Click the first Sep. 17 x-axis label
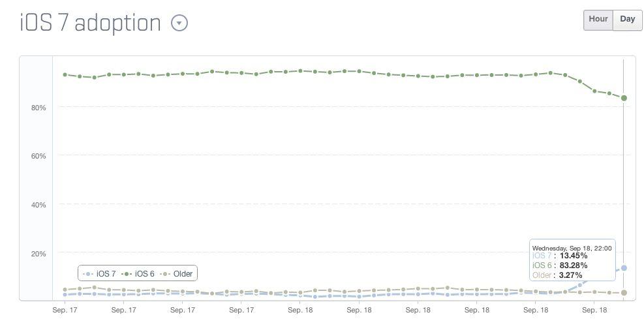Image resolution: width=644 pixels, height=319 pixels. coord(65,310)
